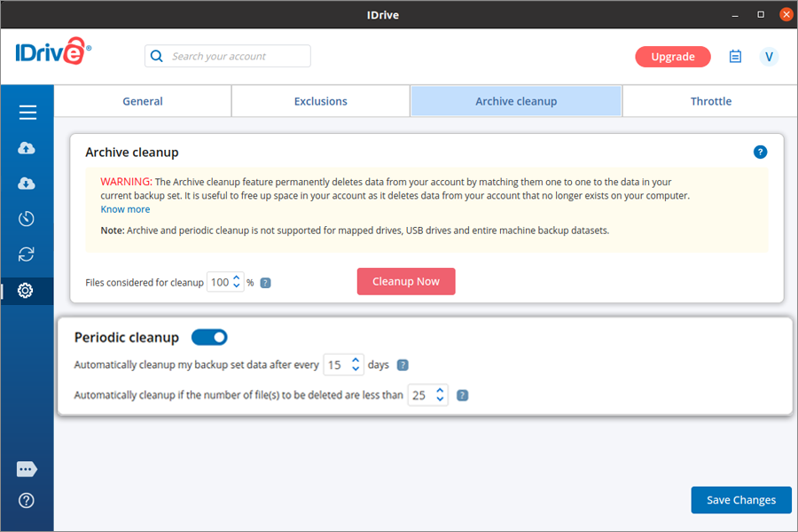The image size is (798, 532).
Task: Open the settings gear icon
Action: pos(27,291)
